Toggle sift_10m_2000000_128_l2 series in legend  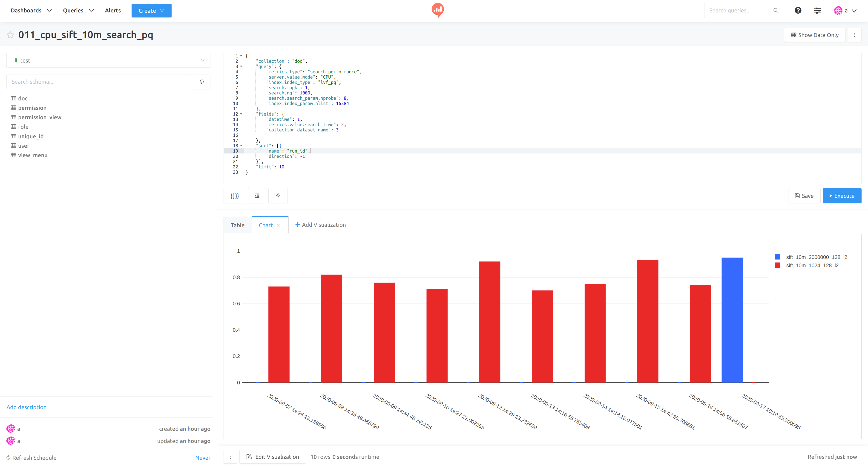pyautogui.click(x=816, y=257)
